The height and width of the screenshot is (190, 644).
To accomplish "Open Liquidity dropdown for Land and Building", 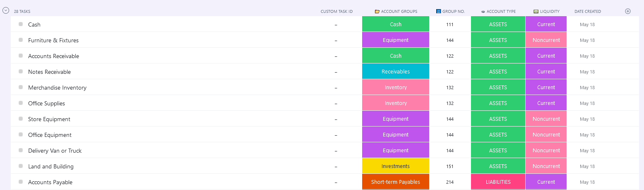I will (546, 166).
